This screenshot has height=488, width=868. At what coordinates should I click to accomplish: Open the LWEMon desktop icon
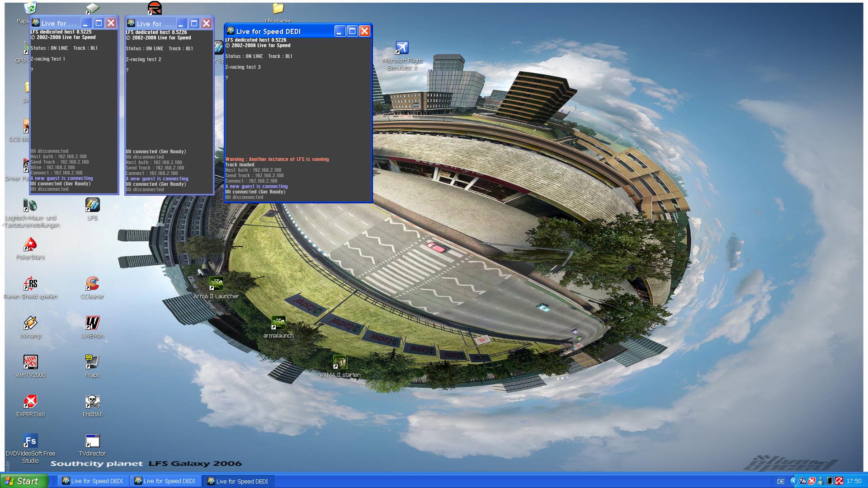pos(92,324)
